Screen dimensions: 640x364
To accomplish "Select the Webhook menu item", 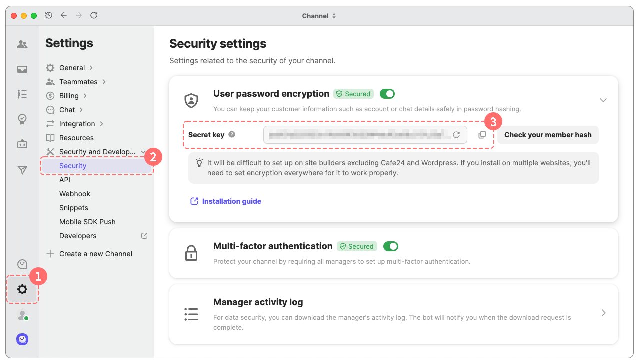I will 75,194.
